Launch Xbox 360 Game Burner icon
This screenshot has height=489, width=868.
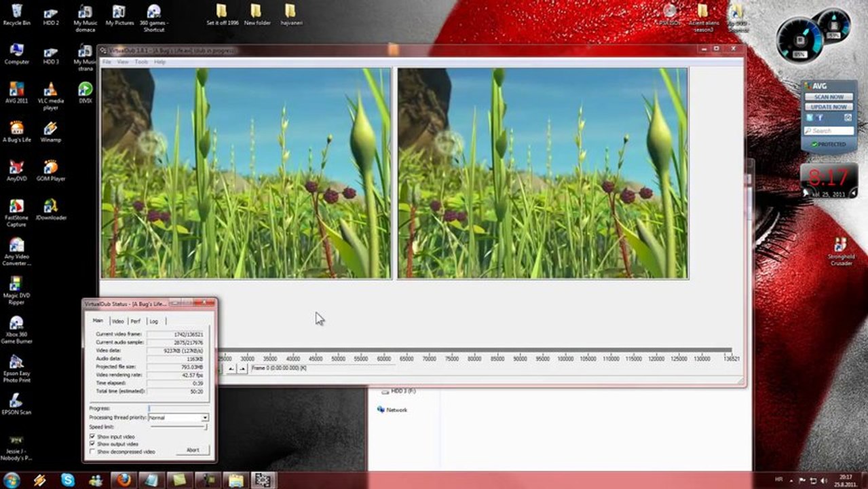point(17,329)
